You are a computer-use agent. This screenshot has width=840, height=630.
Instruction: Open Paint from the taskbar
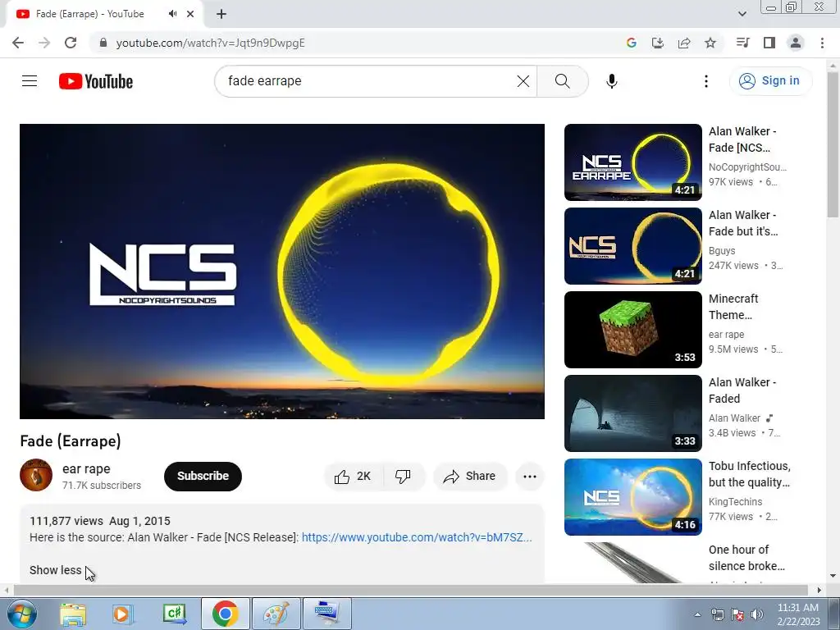click(x=276, y=614)
